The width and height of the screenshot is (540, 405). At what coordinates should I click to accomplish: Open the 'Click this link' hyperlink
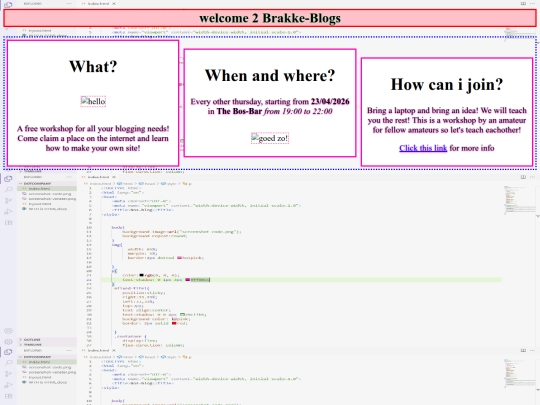pyautogui.click(x=423, y=148)
